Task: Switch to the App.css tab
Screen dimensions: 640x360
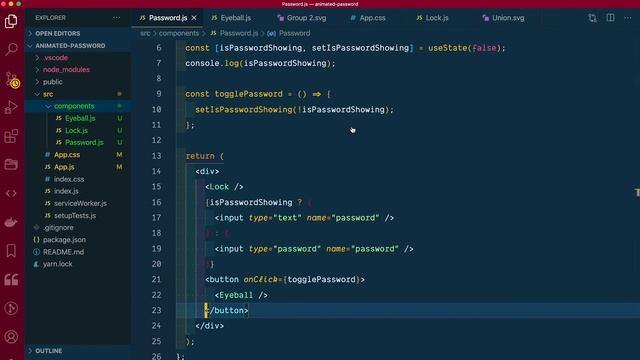Action: pyautogui.click(x=368, y=18)
